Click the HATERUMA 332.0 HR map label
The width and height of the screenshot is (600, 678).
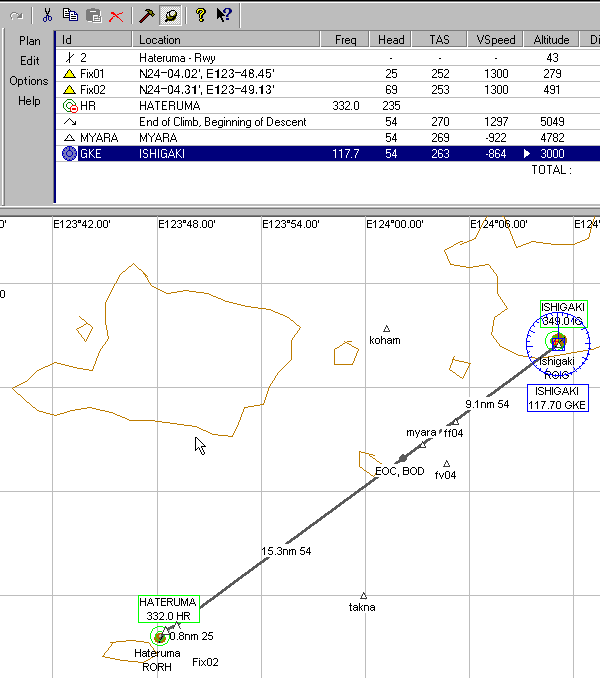(x=169, y=609)
